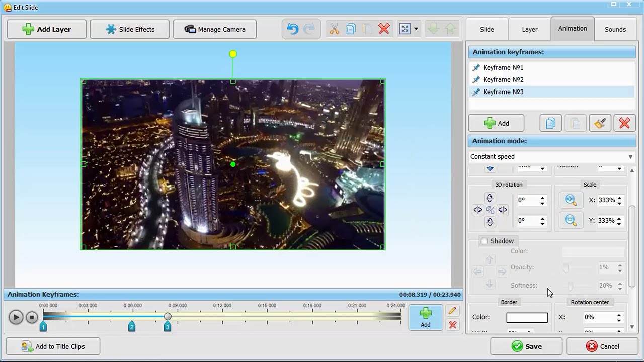
Task: Click the redo arrow icon
Action: point(309,29)
